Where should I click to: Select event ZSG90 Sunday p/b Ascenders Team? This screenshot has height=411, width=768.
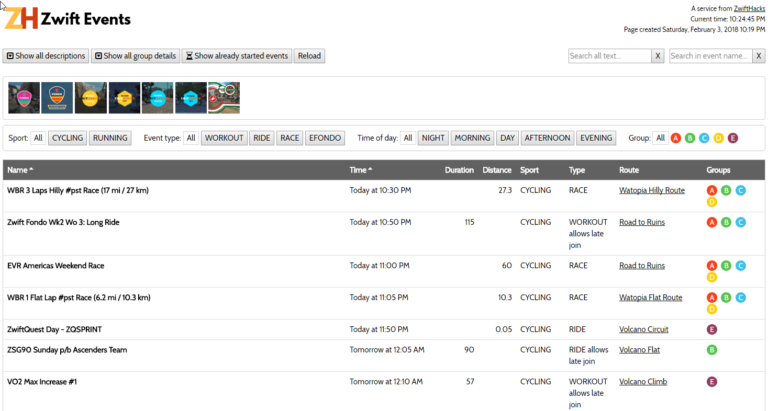[x=67, y=350]
